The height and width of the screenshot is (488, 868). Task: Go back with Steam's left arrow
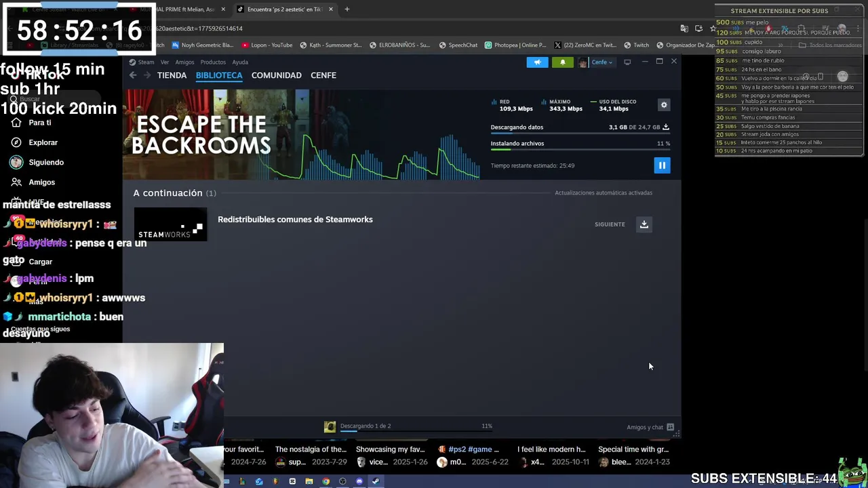coord(133,75)
